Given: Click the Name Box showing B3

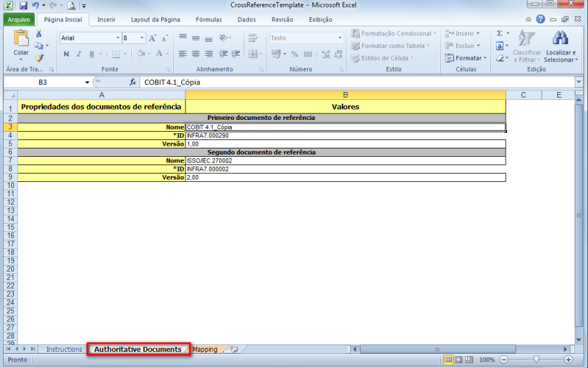Looking at the screenshot, I should 43,82.
